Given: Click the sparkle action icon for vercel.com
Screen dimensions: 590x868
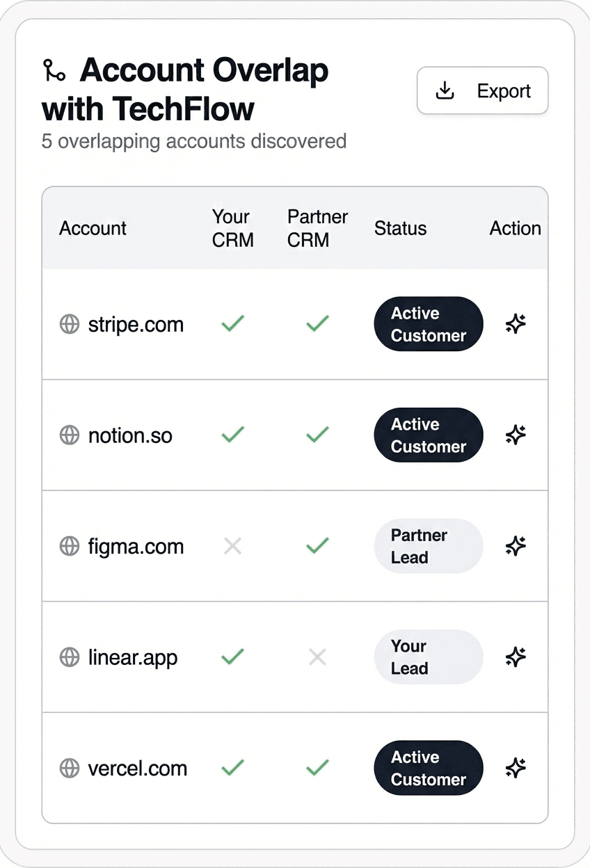Looking at the screenshot, I should point(515,768).
